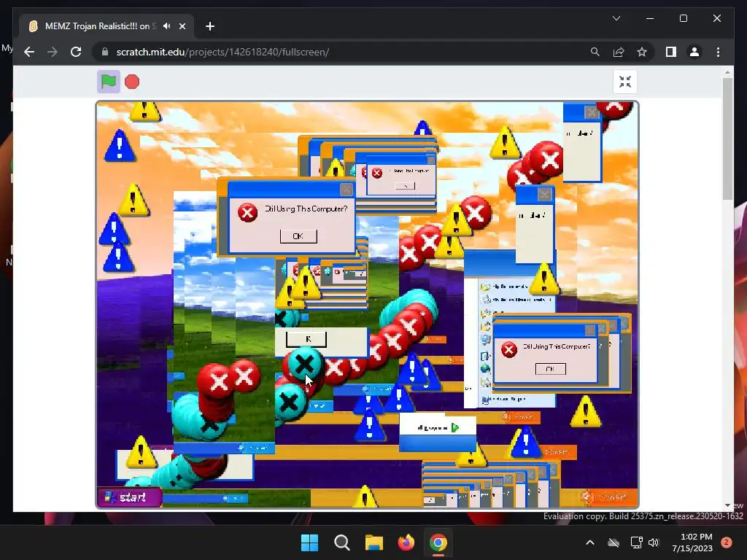
Task: Launch Firefox from the taskbar
Action: coord(406,542)
